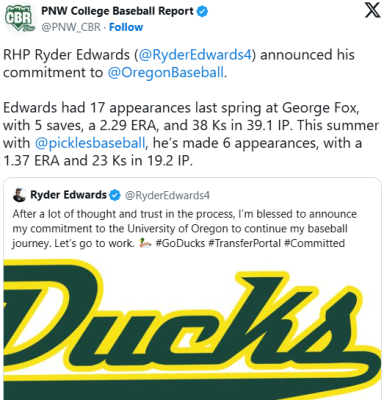Click the quoted tweet commitment text

[185, 229]
